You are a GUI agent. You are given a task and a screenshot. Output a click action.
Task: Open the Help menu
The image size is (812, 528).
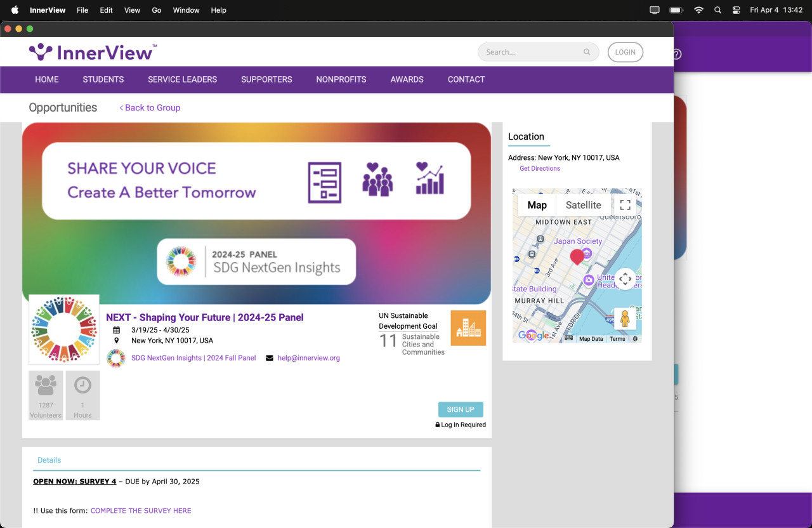(x=218, y=10)
